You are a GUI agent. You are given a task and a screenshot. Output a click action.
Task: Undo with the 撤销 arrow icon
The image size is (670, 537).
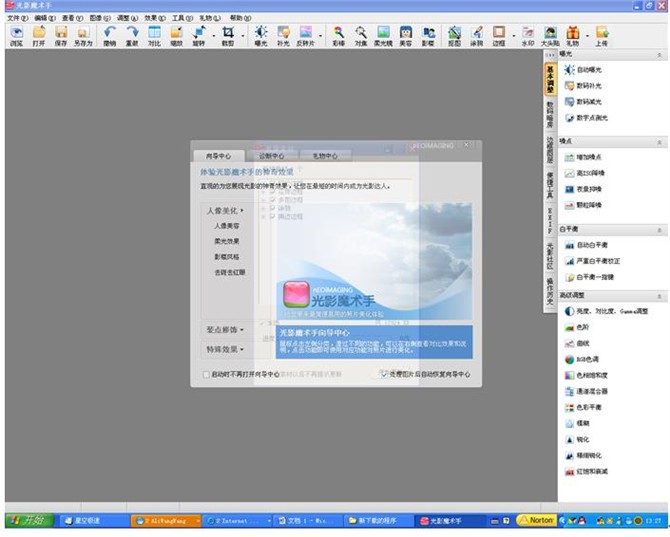pyautogui.click(x=110, y=36)
